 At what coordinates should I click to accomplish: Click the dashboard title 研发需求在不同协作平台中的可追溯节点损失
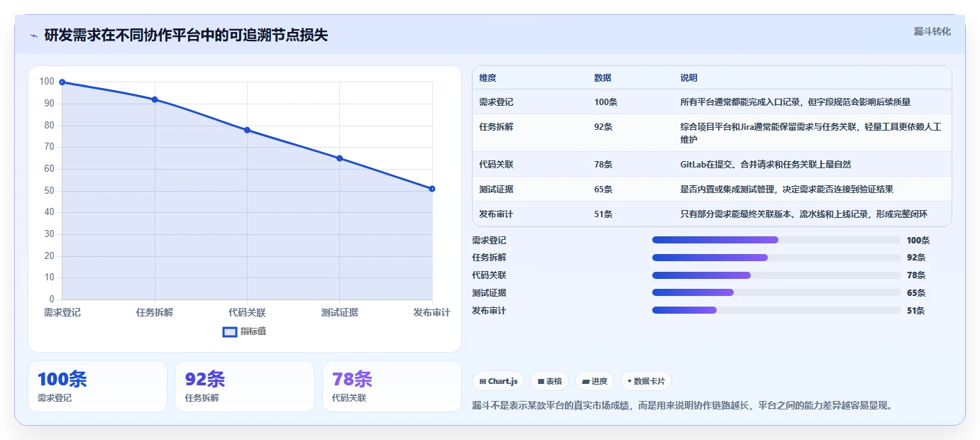tap(186, 35)
